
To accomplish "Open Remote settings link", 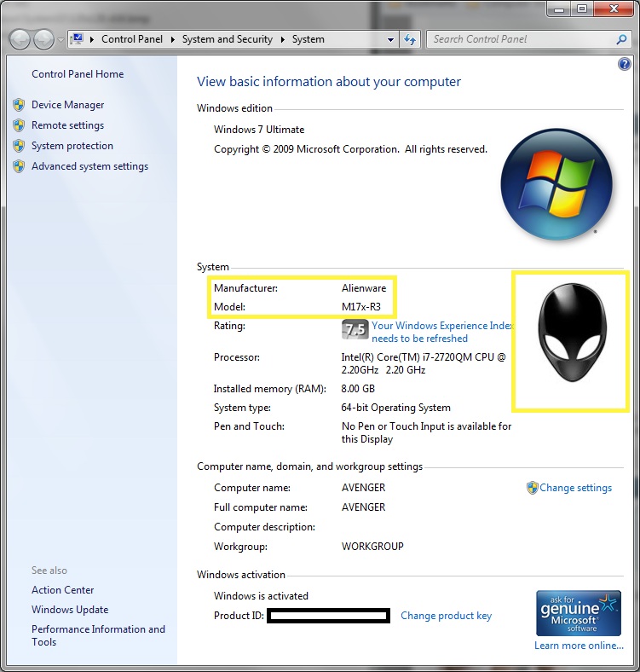I will click(x=67, y=125).
